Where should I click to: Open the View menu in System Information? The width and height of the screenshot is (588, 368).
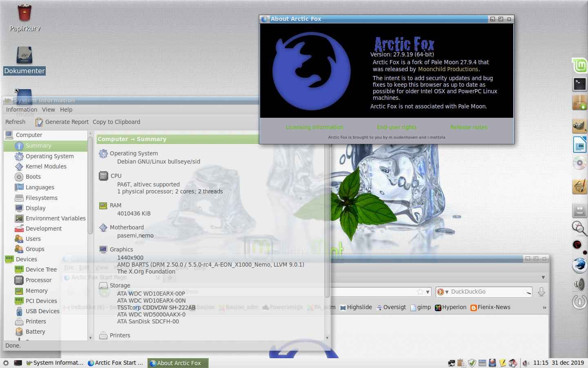pos(48,110)
